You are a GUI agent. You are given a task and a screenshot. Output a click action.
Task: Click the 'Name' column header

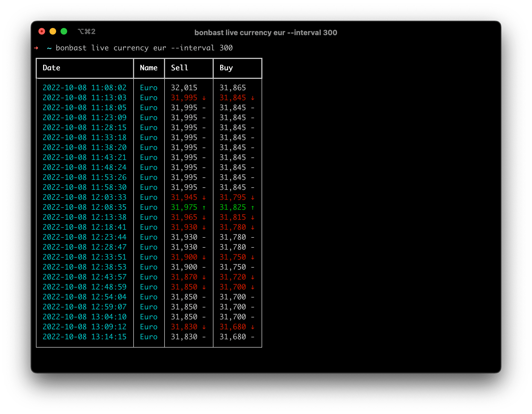coord(149,68)
